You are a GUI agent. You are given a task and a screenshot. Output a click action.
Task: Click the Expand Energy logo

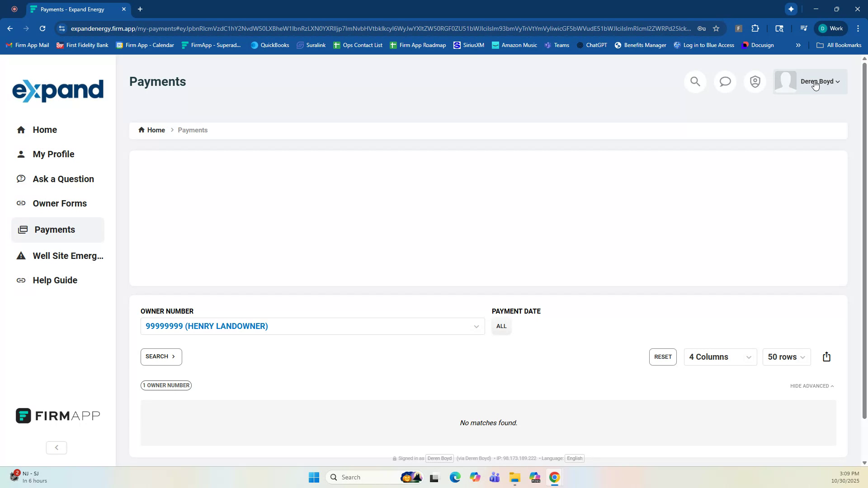click(58, 90)
